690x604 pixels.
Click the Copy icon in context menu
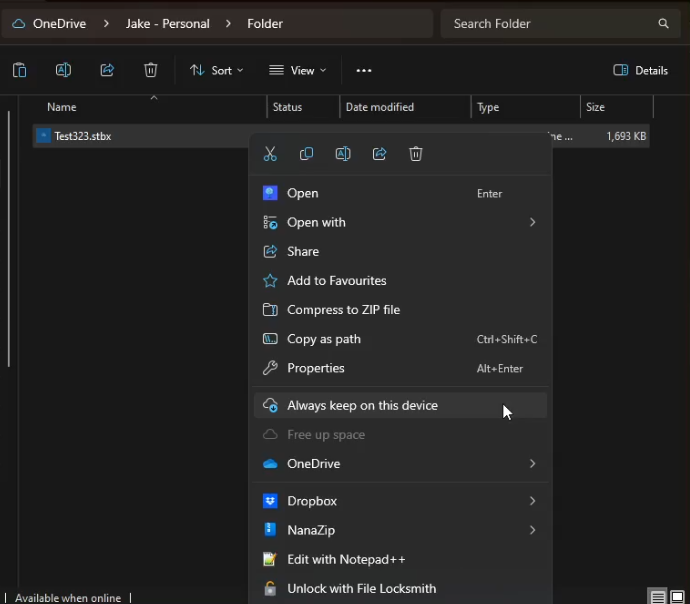coord(306,154)
